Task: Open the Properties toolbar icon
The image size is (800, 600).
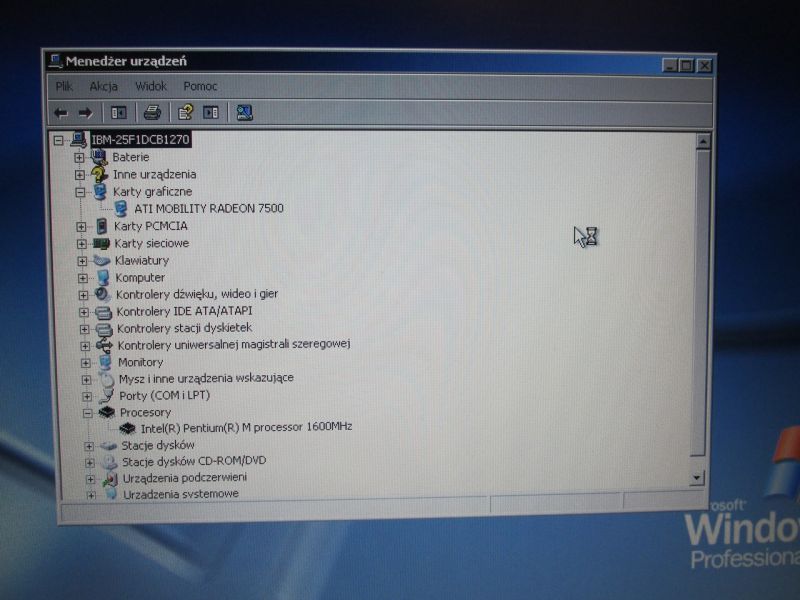Action: (x=185, y=113)
